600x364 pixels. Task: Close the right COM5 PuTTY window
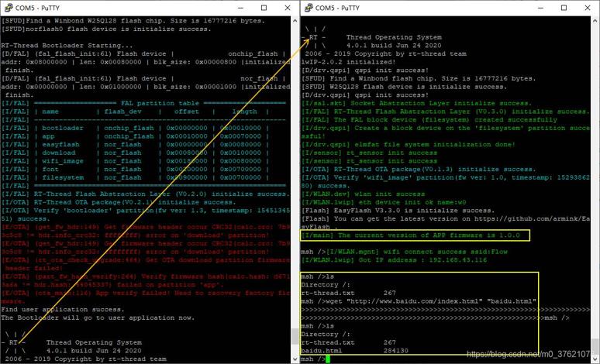[588, 8]
